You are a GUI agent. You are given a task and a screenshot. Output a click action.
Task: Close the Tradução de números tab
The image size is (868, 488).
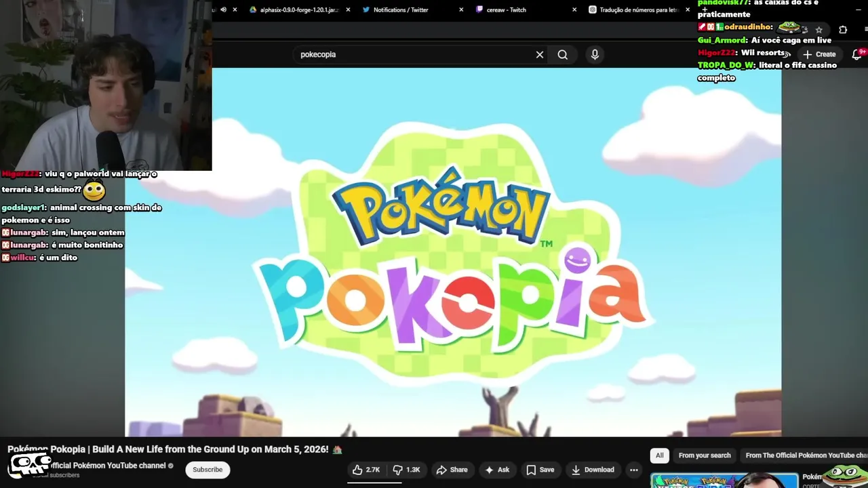click(688, 10)
